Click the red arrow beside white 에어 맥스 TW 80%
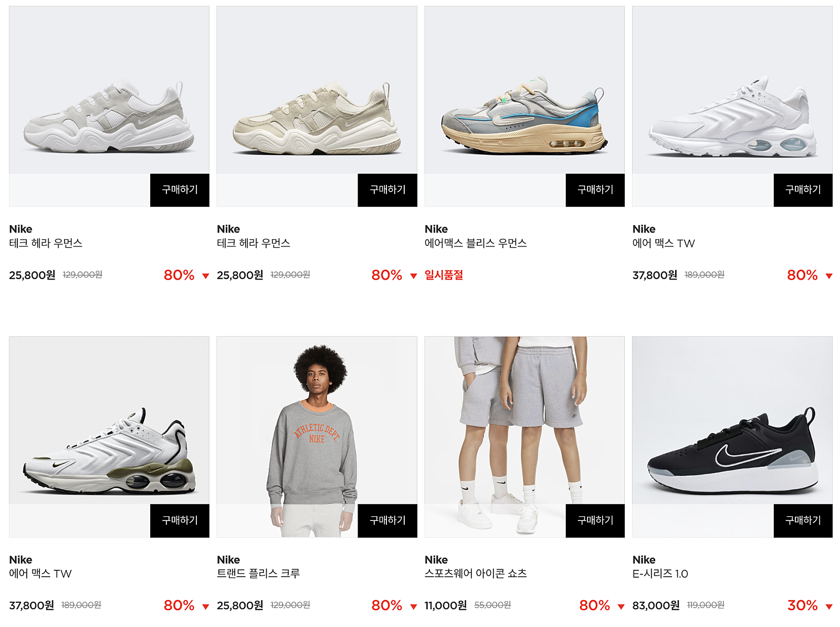 (828, 276)
